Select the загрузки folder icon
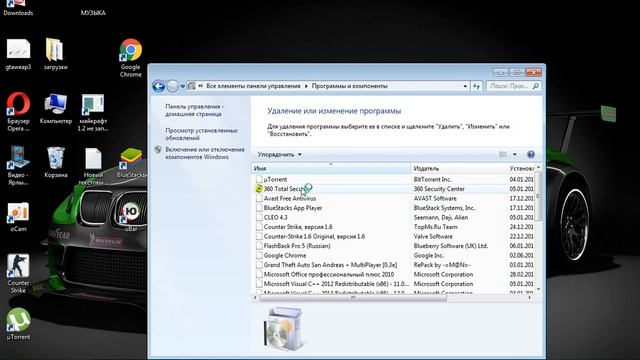Screen dimensions: 640x360 click(56, 54)
